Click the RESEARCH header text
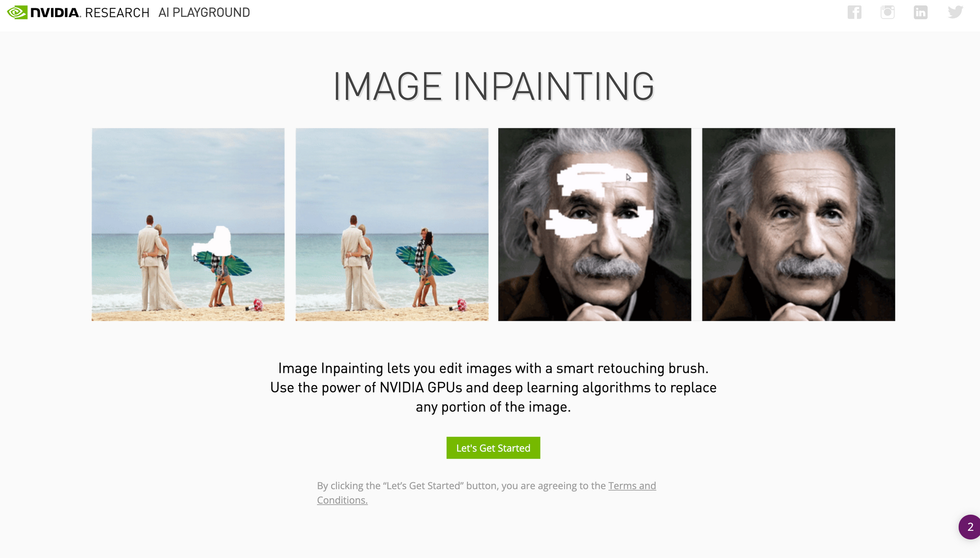Image resolution: width=980 pixels, height=558 pixels. [117, 13]
